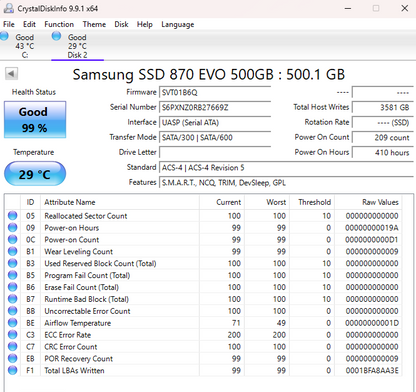Select the Reallocated Sector Count attribute name
Image resolution: width=416 pixels, height=392 pixels.
point(86,216)
